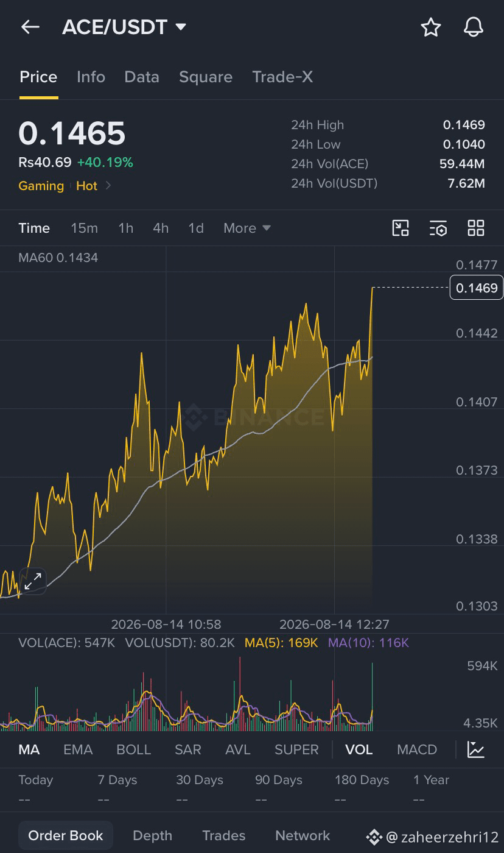Open the Depth tab
The image size is (504, 853).
[x=152, y=836]
